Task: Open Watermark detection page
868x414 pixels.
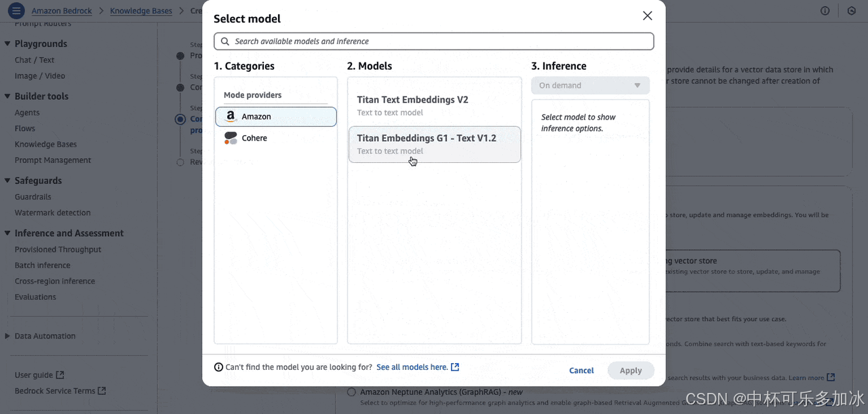Action: coord(53,212)
